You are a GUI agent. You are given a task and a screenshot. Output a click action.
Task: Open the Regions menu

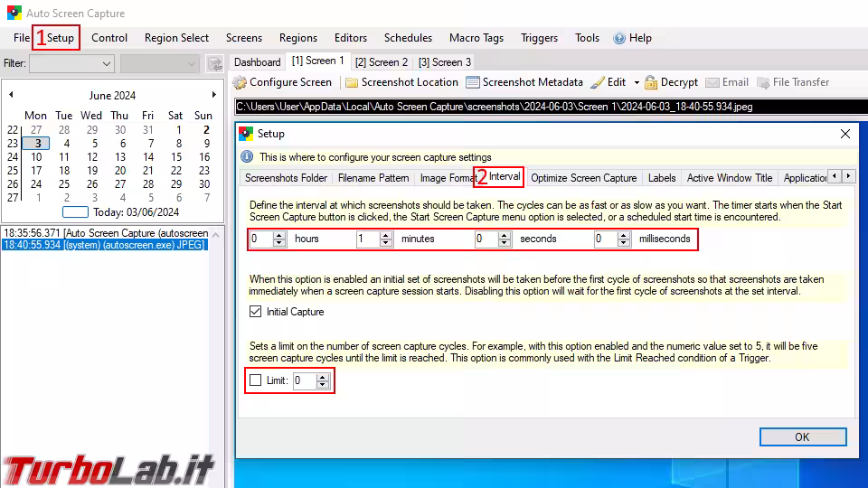point(297,38)
